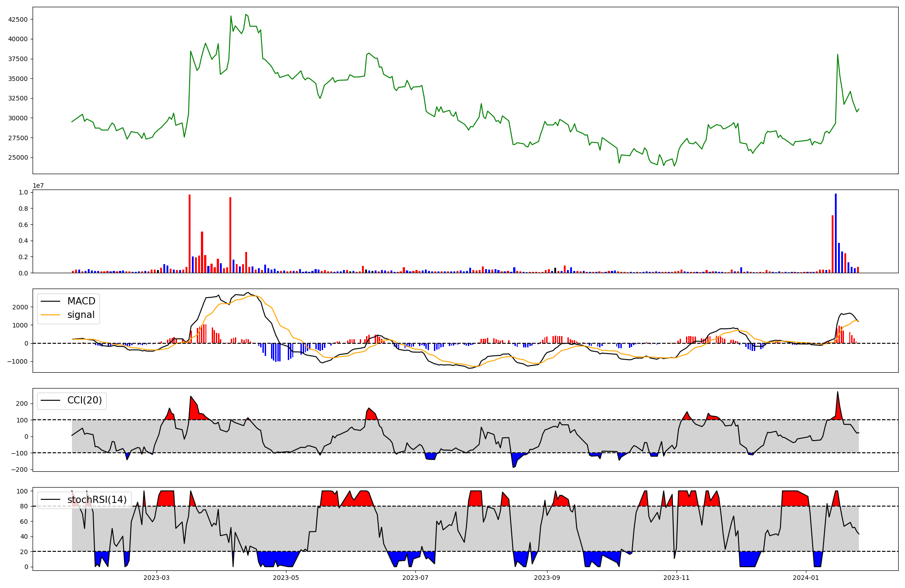905x588 pixels.
Task: Click the orange signal line swatch
Action: coord(50,315)
